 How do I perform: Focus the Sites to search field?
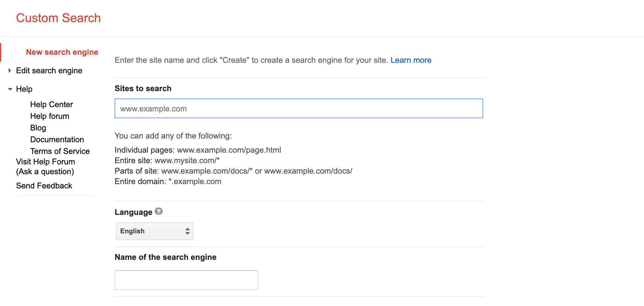tap(299, 108)
